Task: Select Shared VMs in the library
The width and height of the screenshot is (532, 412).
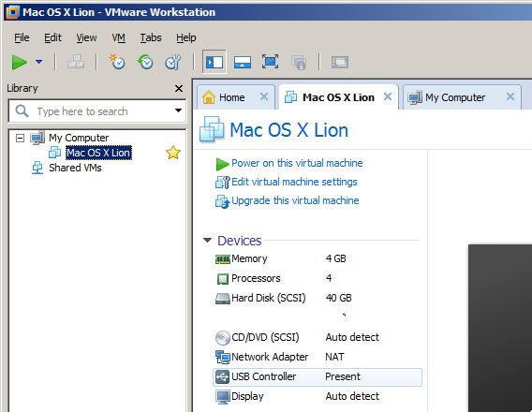Action: tap(75, 168)
